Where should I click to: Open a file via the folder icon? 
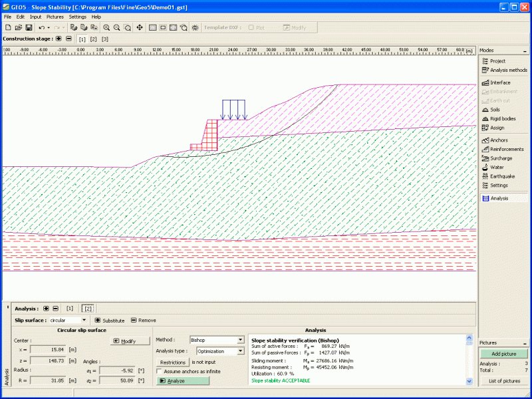pyautogui.click(x=19, y=28)
